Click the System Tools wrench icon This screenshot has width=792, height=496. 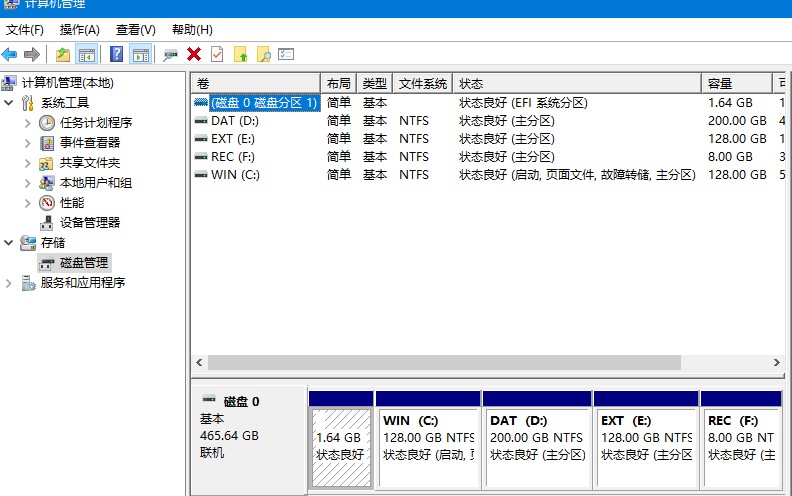tap(28, 103)
